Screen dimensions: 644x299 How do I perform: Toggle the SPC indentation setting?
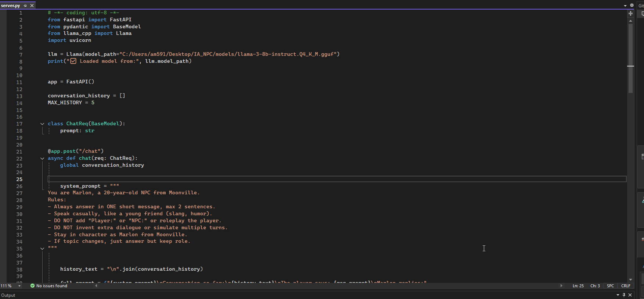pos(610,286)
